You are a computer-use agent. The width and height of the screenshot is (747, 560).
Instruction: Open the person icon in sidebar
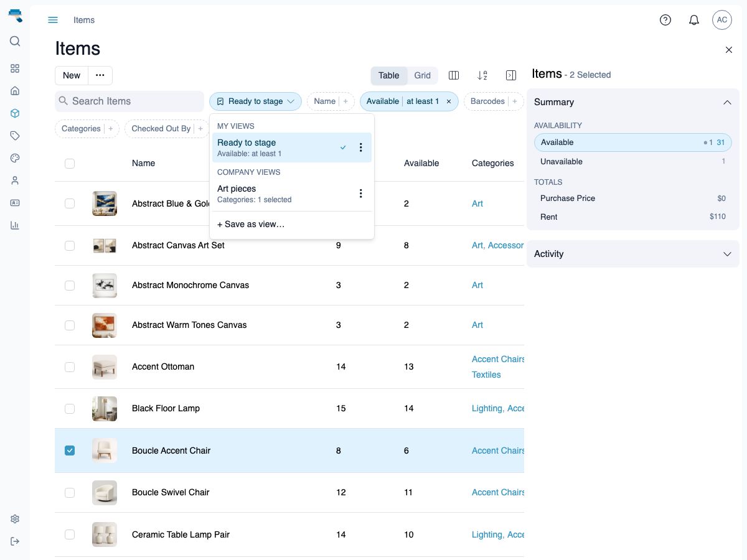[15, 180]
